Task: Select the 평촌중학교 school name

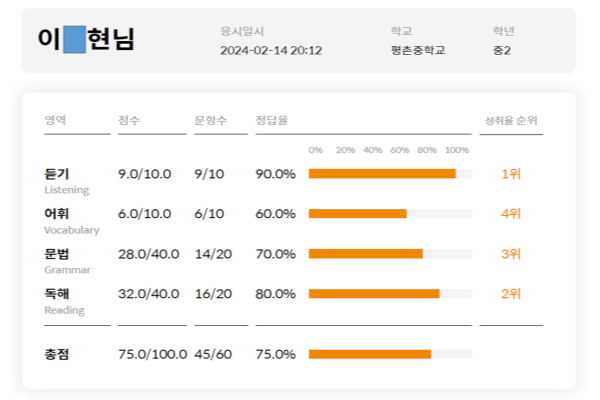Action: [x=420, y=50]
